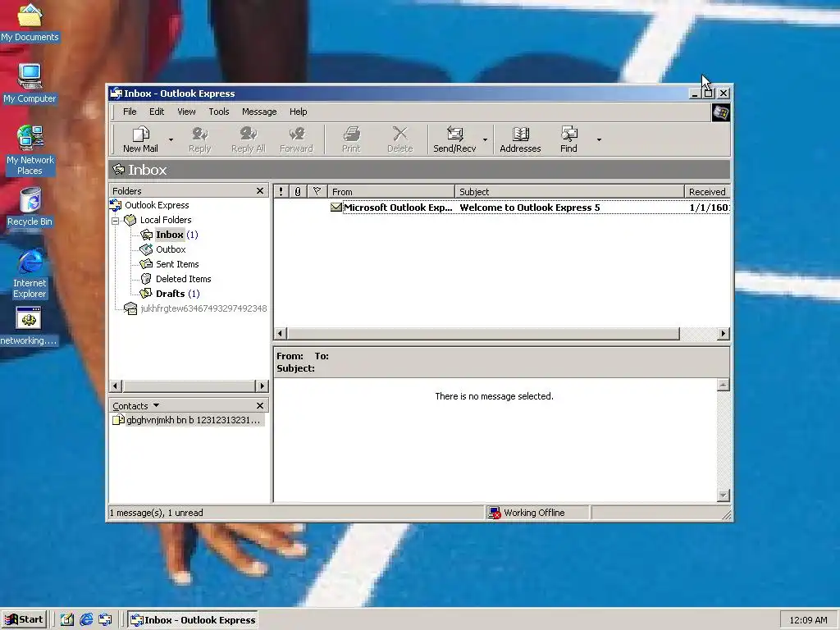Viewport: 840px width, 630px height.
Task: Click the Working Offline status icon
Action: point(494,513)
